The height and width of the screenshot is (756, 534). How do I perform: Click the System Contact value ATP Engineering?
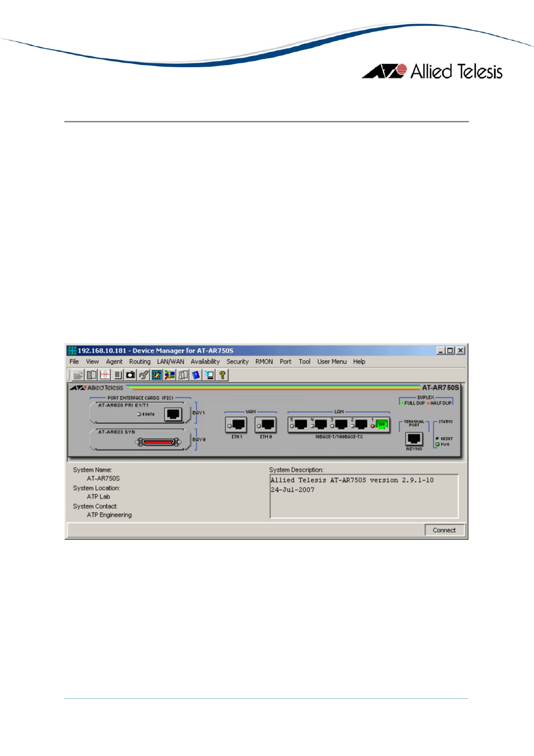pyautogui.click(x=109, y=515)
